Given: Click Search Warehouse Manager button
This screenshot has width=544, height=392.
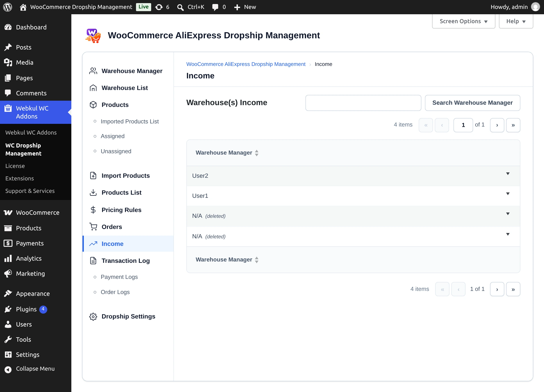Looking at the screenshot, I should [472, 103].
